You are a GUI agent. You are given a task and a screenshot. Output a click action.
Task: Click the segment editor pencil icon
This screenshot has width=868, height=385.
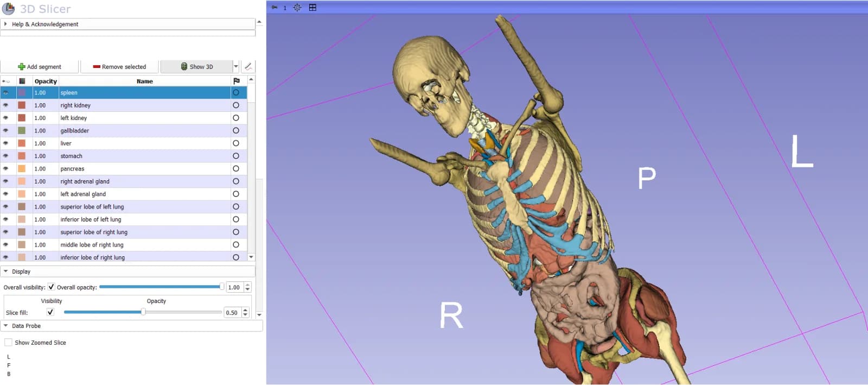click(248, 67)
